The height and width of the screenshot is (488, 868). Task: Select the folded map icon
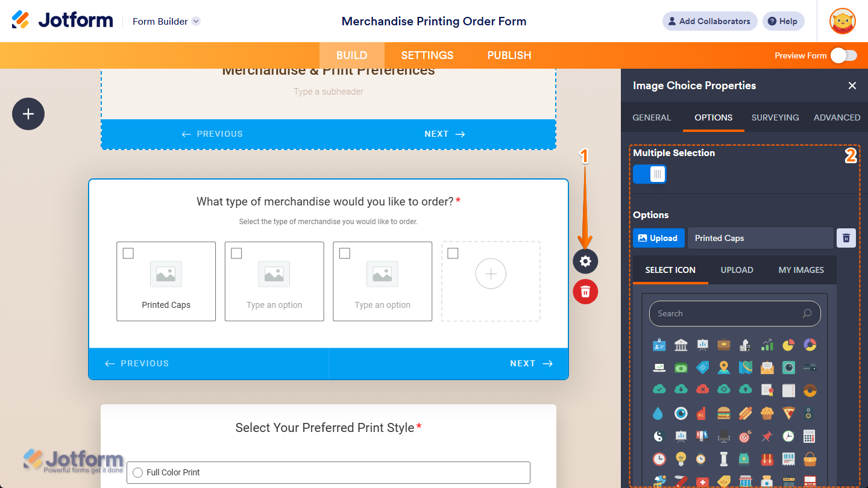point(746,368)
